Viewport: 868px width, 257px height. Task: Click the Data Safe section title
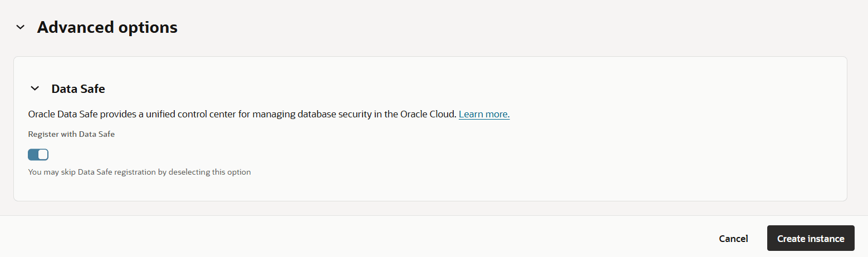pyautogui.click(x=78, y=88)
